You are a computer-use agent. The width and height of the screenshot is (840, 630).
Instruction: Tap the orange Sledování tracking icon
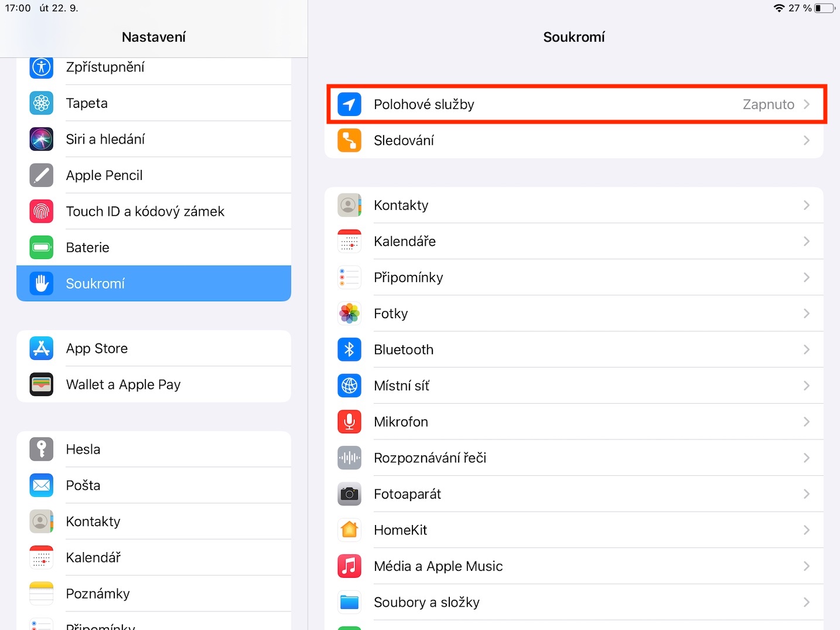click(x=349, y=141)
